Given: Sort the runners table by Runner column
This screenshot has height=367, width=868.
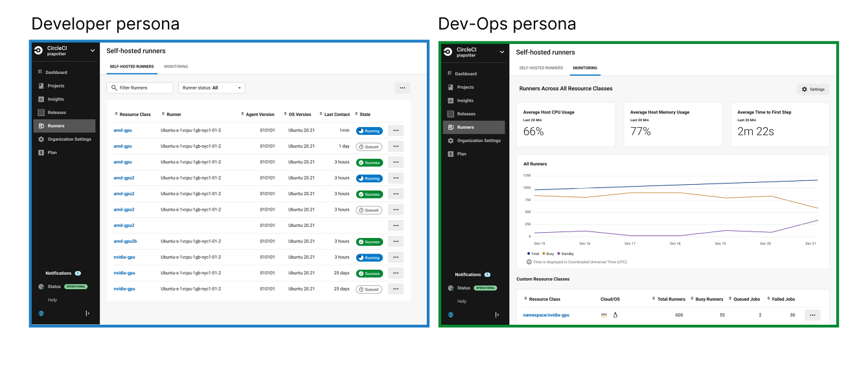Looking at the screenshot, I should tap(172, 114).
